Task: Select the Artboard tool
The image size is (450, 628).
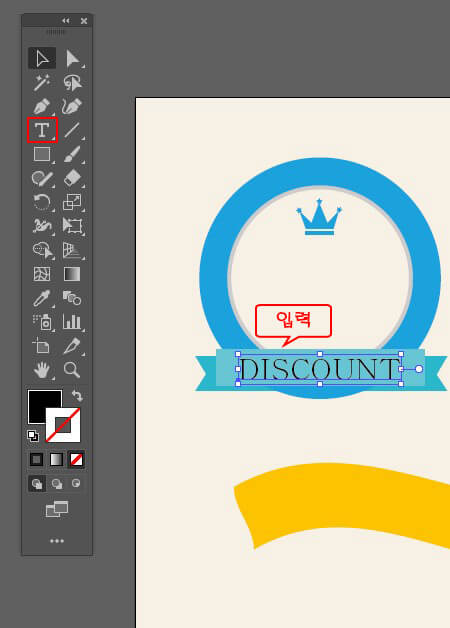Action: coord(42,346)
